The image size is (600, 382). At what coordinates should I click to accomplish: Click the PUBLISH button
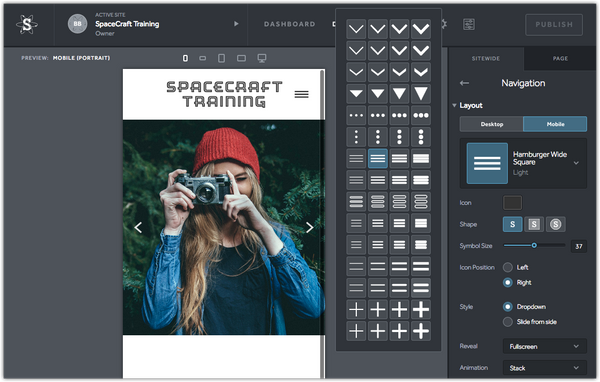point(554,24)
